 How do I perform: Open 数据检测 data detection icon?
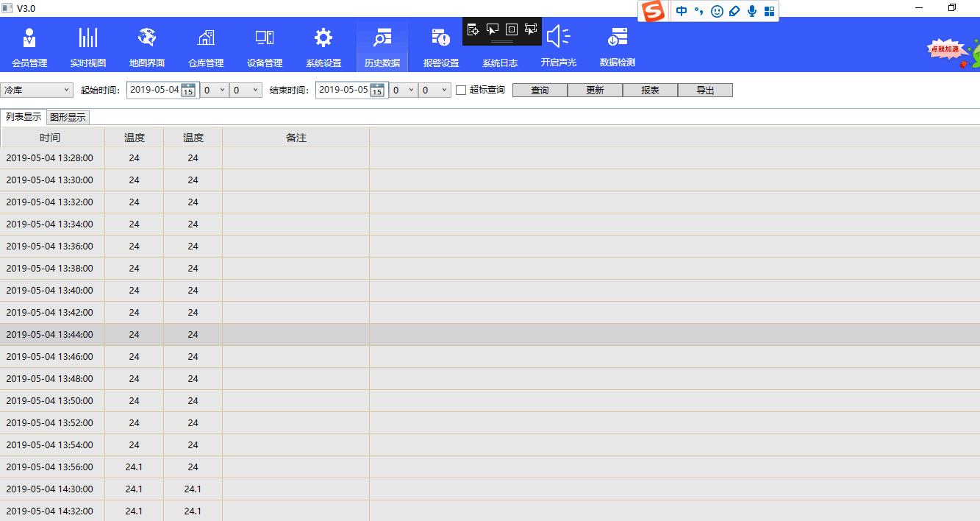(x=618, y=38)
